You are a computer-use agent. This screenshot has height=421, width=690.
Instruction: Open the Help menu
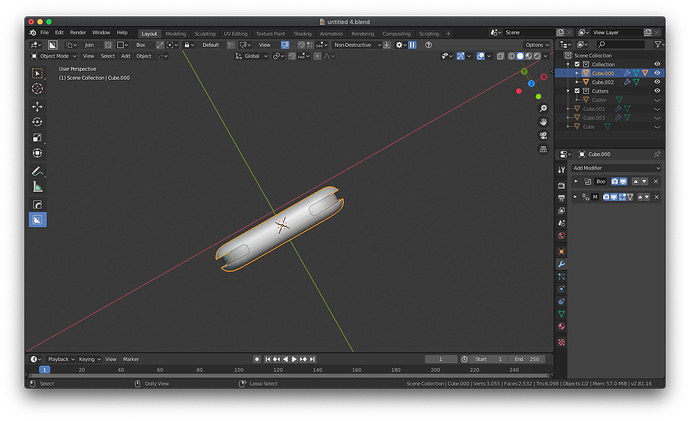122,33
